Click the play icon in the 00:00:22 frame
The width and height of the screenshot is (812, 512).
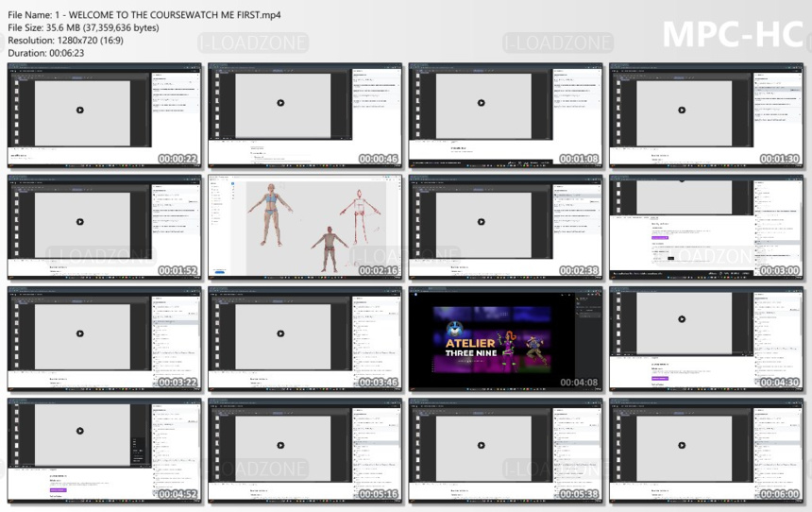coord(79,110)
